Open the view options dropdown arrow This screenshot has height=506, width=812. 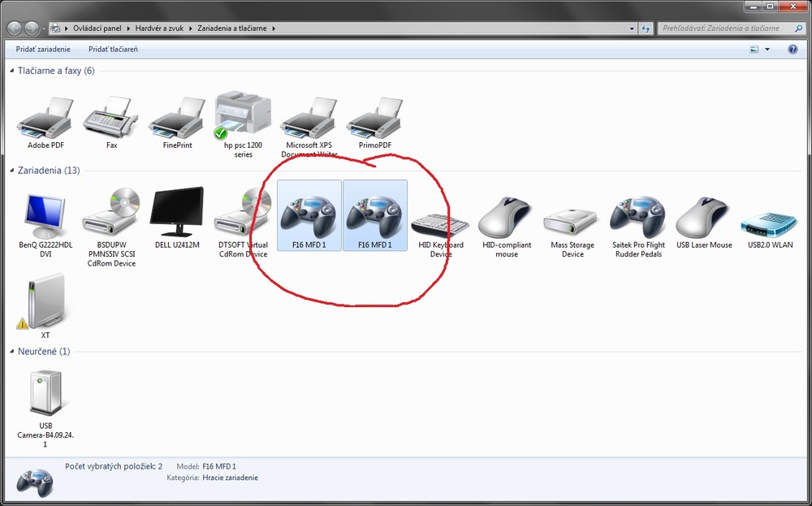[767, 50]
